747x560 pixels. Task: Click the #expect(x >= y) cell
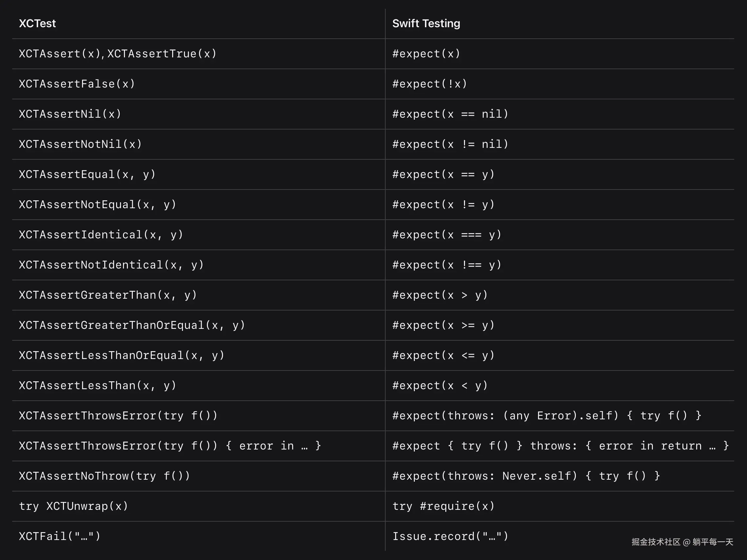click(x=443, y=325)
